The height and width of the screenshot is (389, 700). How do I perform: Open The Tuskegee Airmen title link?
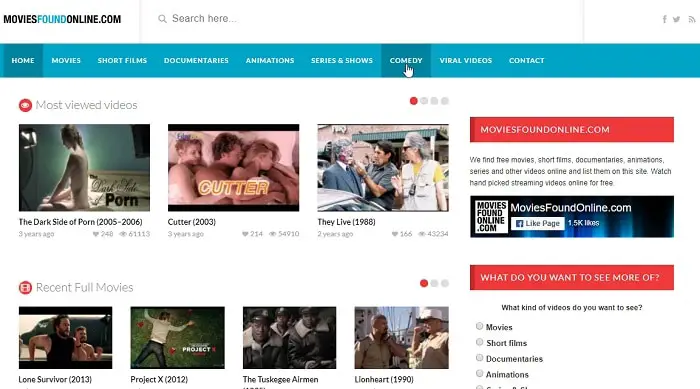pyautogui.click(x=280, y=380)
